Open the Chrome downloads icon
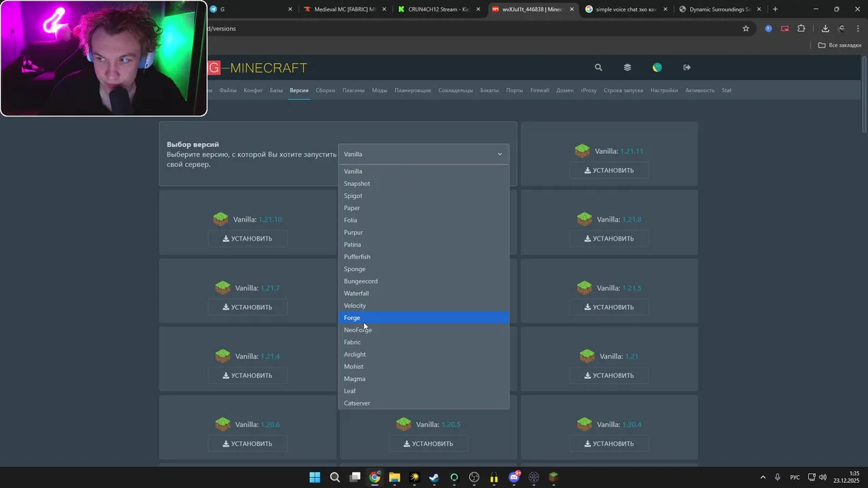Screen dimensions: 868x488 click(825, 28)
